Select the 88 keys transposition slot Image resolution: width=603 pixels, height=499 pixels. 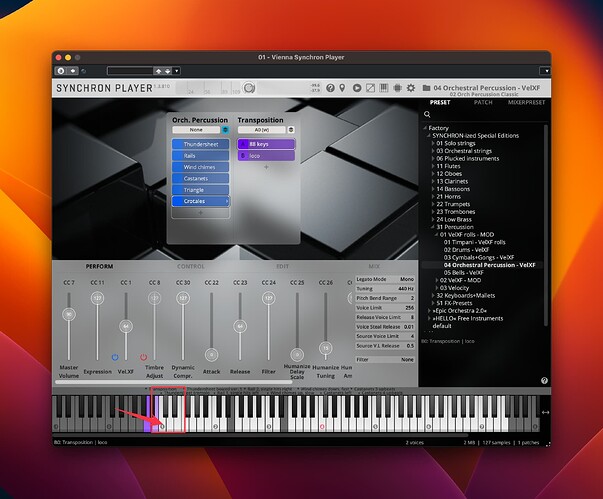[266, 144]
